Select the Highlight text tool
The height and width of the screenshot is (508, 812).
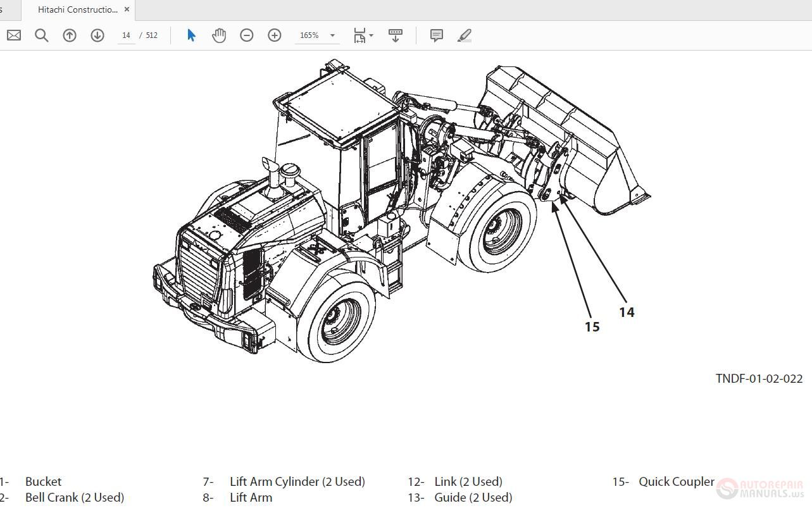pyautogui.click(x=465, y=35)
